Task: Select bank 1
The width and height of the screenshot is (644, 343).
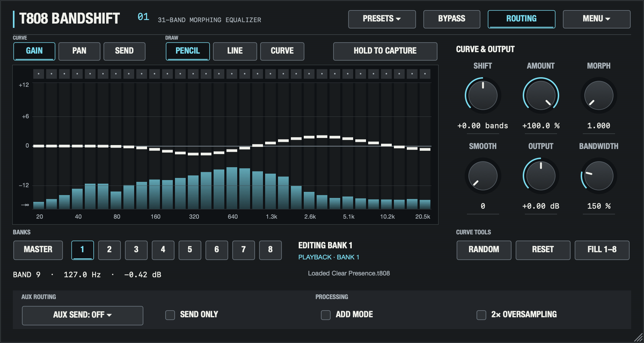Action: (83, 250)
